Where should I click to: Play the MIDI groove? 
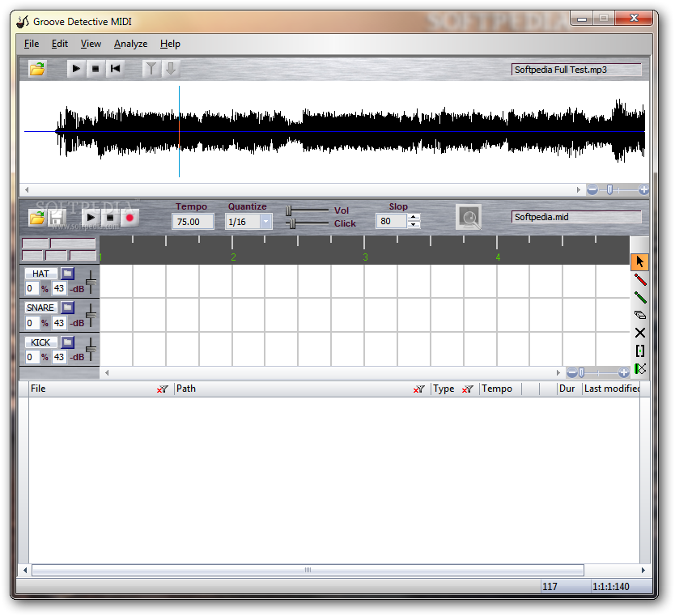coord(91,218)
